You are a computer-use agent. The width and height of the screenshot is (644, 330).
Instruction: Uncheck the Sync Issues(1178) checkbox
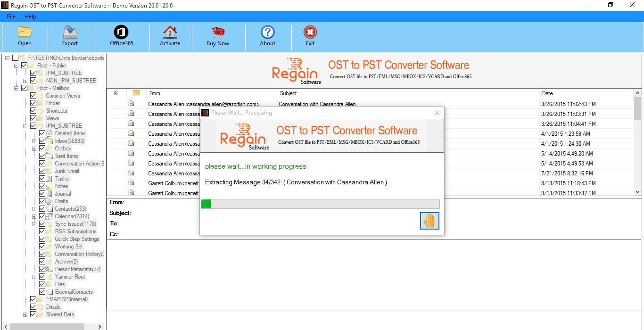coord(42,224)
